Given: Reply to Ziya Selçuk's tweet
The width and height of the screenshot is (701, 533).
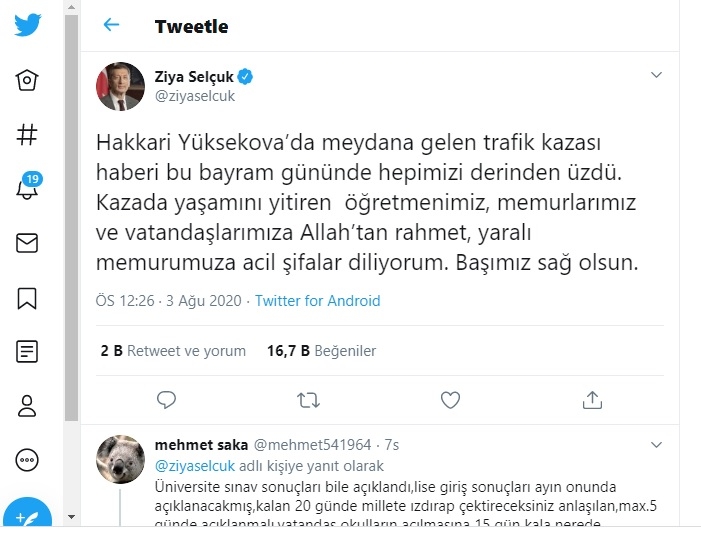Looking at the screenshot, I should coord(167,400).
